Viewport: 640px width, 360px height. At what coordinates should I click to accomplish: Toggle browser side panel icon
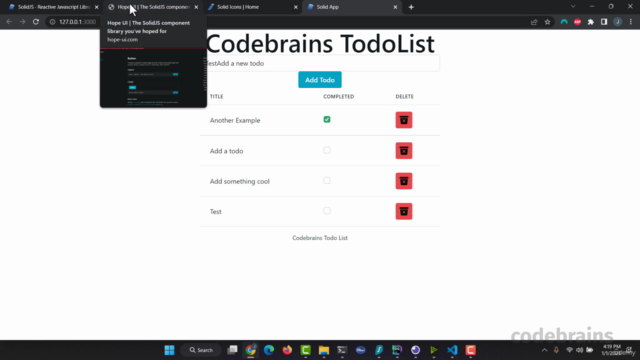[x=604, y=22]
